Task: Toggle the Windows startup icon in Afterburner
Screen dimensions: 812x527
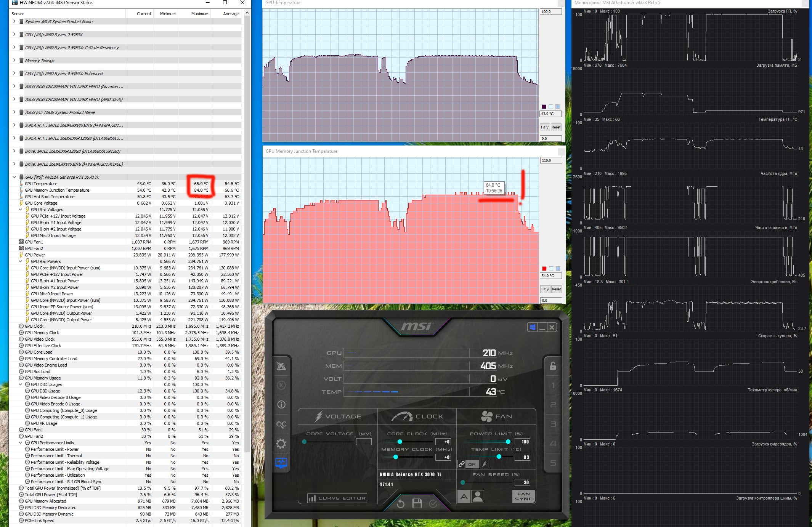Action: click(532, 327)
